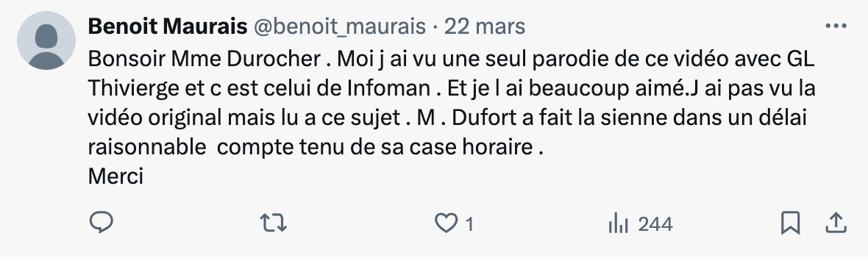Like the tweet with the heart icon
This screenshot has width=868, height=272.
(x=446, y=223)
